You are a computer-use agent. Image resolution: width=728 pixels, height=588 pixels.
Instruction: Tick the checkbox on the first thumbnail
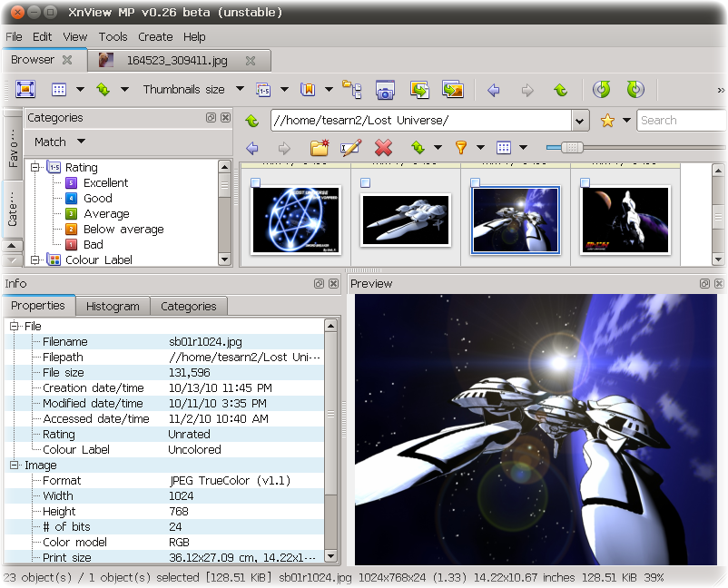click(255, 183)
